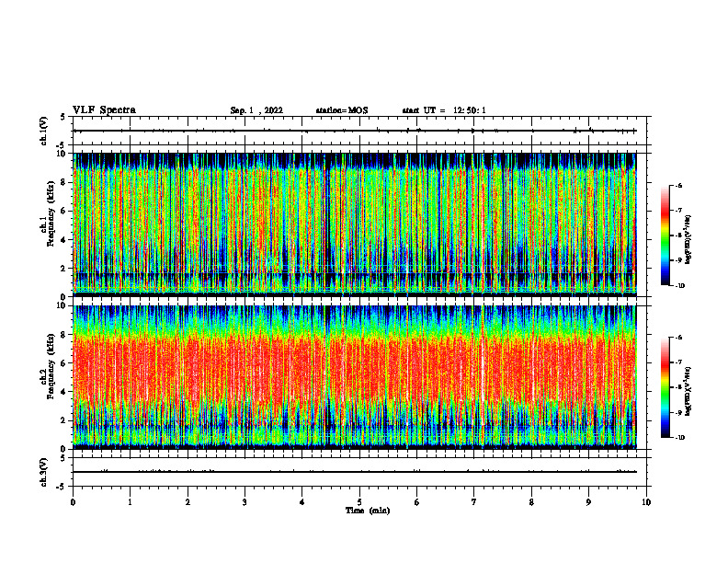The width and height of the screenshot is (728, 563).
Task: Click time axis tick label 0
Action: [x=73, y=502]
